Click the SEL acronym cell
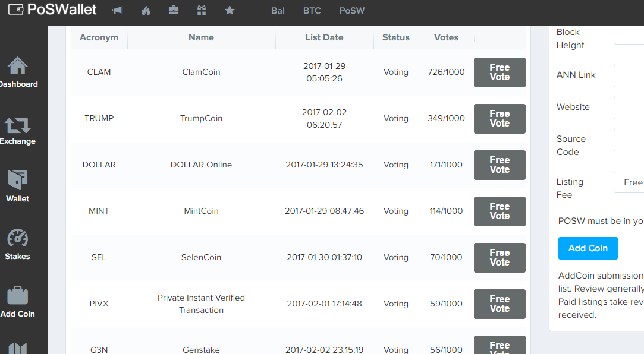The height and width of the screenshot is (354, 644). pos(99,258)
